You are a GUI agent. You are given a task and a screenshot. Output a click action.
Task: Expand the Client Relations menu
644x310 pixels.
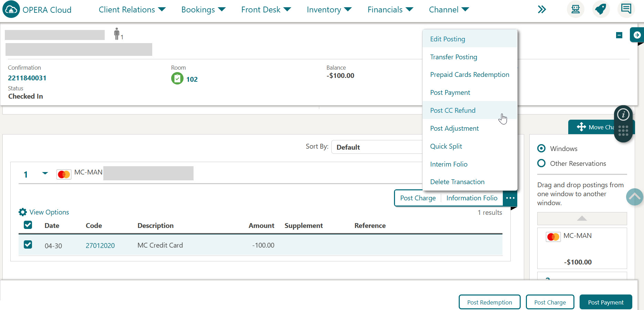coord(132,10)
